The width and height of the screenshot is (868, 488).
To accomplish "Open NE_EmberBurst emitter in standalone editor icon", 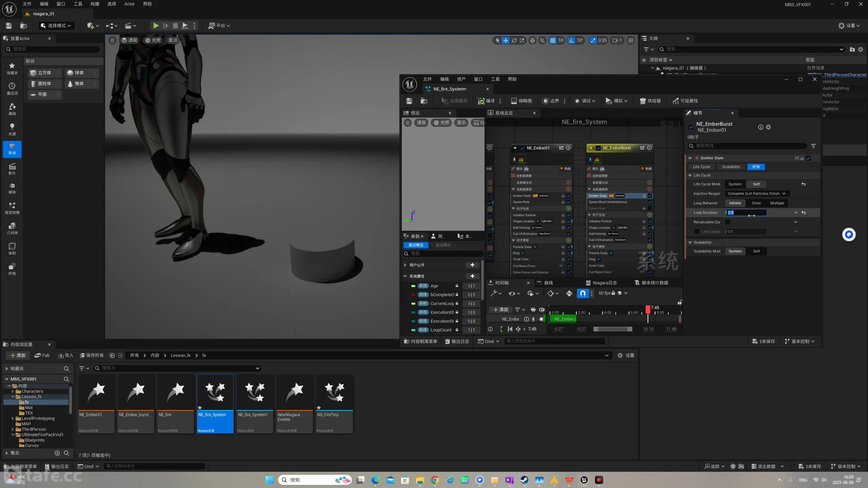I will point(642,148).
